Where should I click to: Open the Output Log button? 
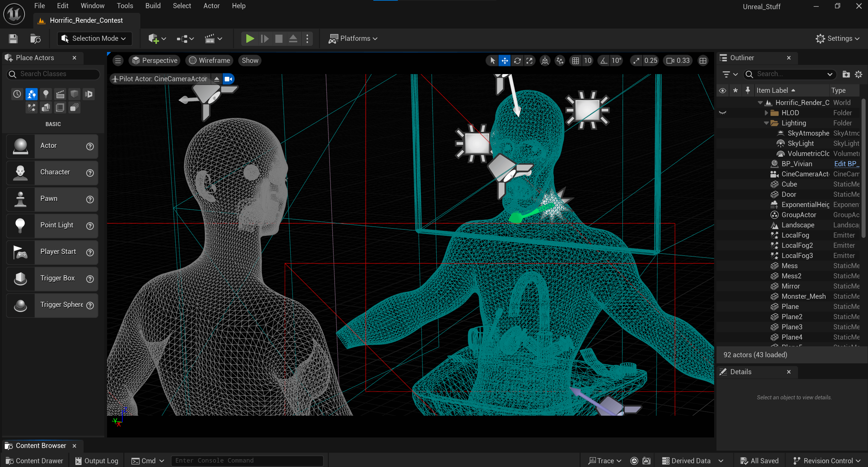[x=97, y=461]
